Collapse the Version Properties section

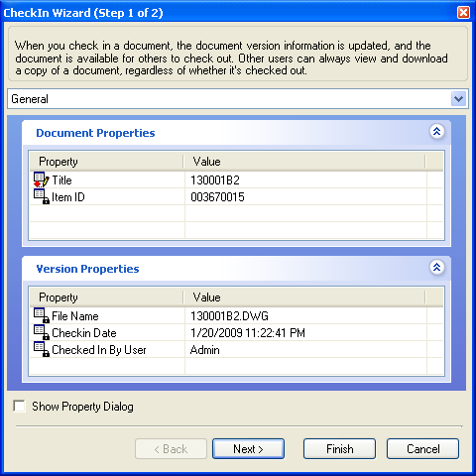coord(436,267)
